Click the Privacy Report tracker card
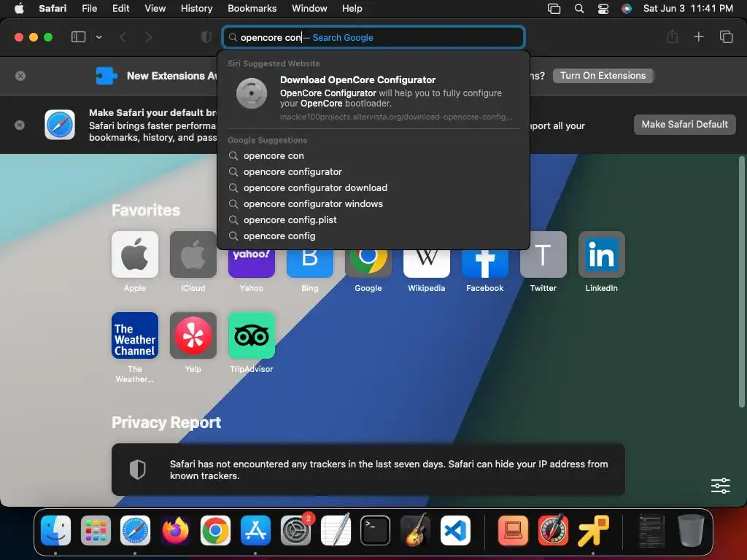 click(x=368, y=470)
